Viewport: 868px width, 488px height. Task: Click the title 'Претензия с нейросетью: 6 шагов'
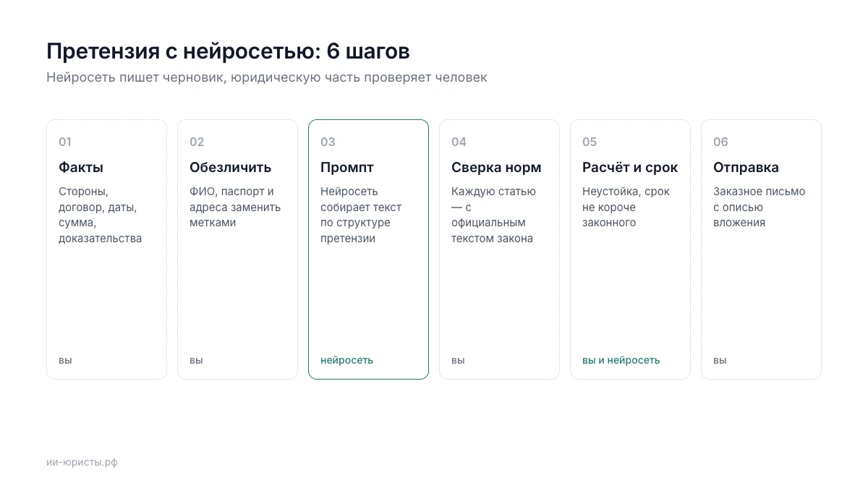228,51
